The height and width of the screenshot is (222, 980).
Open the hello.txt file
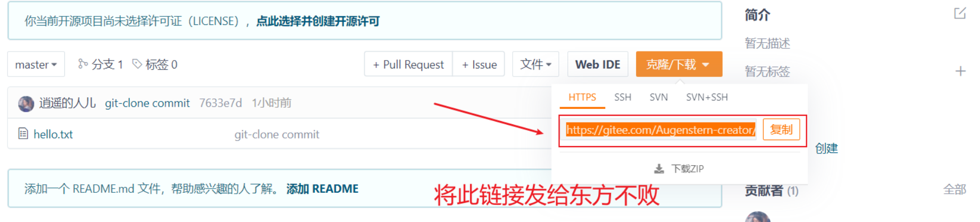(53, 134)
